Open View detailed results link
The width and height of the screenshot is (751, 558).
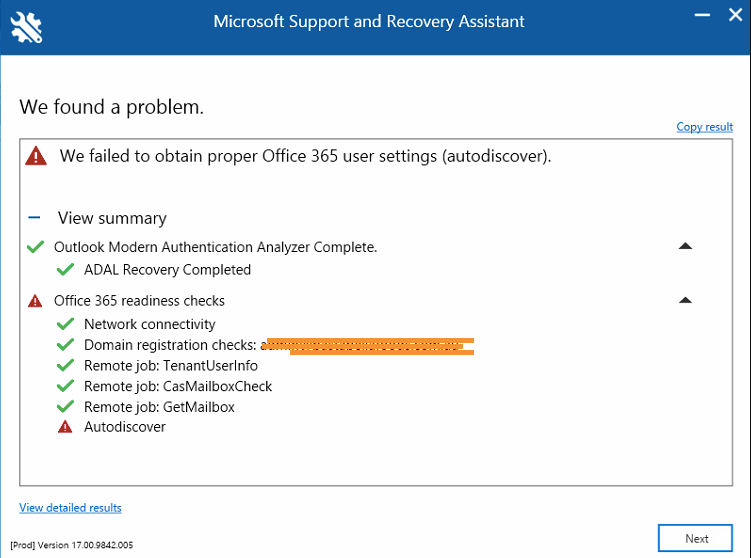tap(70, 508)
